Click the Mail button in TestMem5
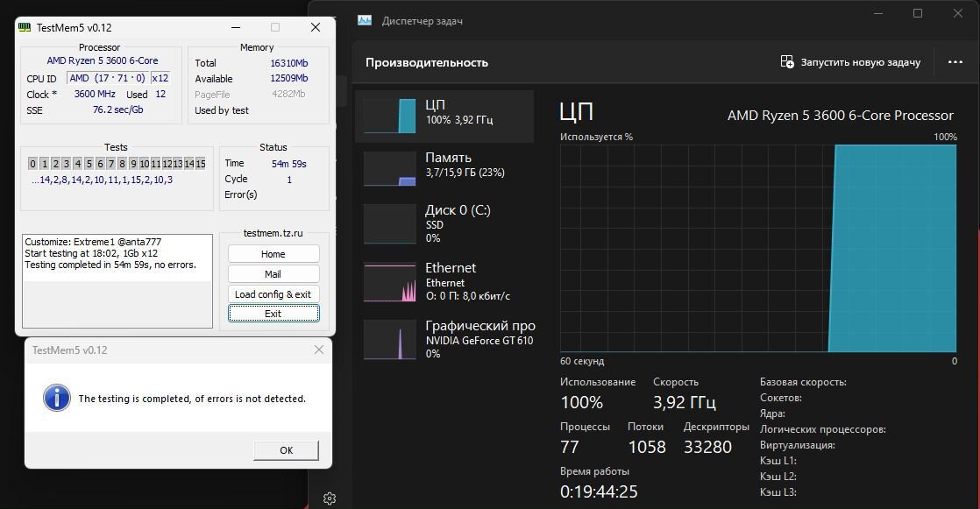This screenshot has width=980, height=509. (x=273, y=273)
